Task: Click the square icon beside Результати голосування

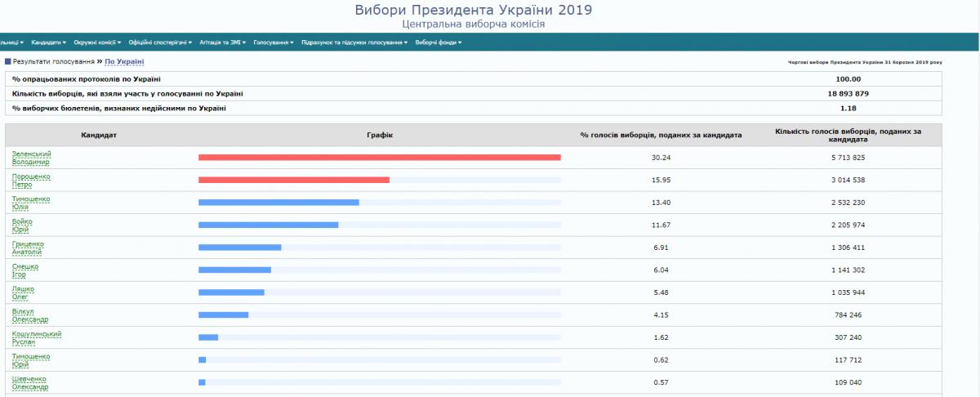Action: pos(8,61)
